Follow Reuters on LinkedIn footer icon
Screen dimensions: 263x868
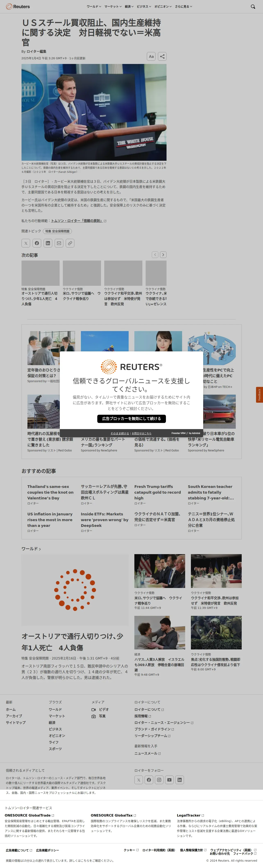pyautogui.click(x=180, y=780)
